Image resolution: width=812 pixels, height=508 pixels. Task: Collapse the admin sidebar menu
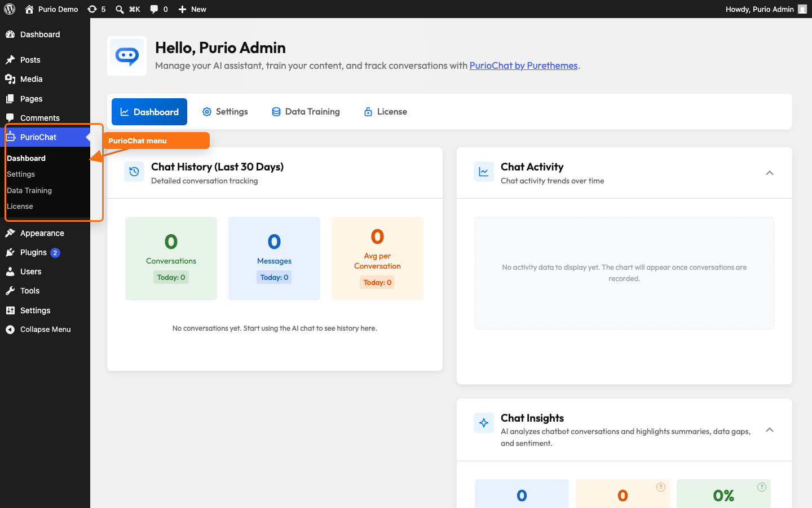[45, 330]
